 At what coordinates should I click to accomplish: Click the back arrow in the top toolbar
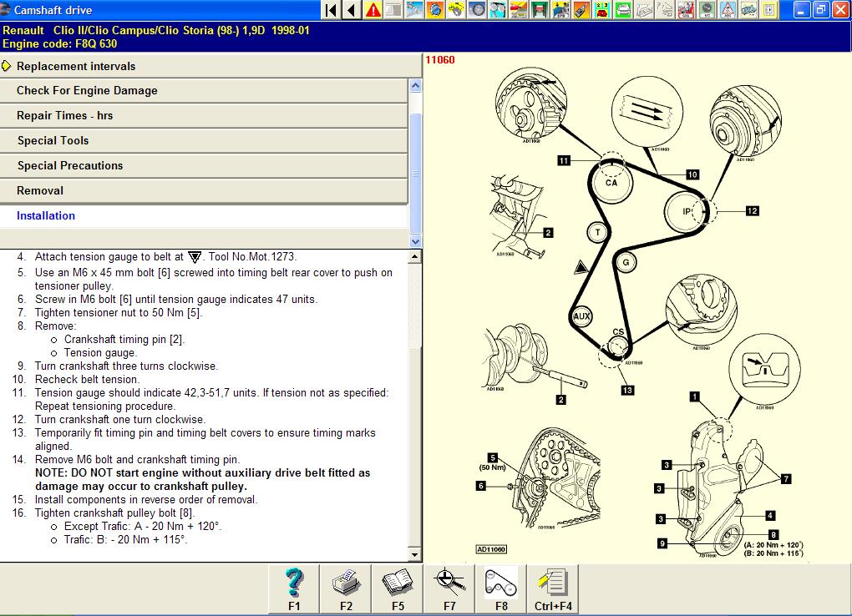coord(352,10)
